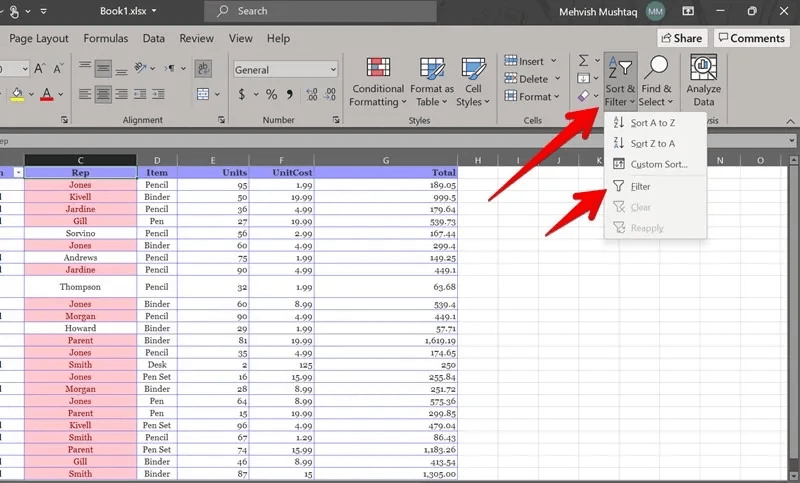
Task: Click the Analyze Data icon
Action: (704, 81)
